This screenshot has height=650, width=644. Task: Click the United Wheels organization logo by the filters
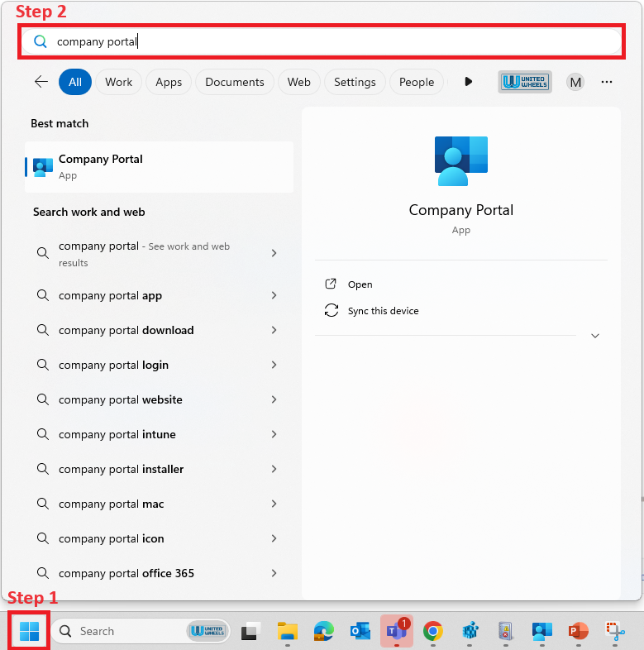pos(525,82)
